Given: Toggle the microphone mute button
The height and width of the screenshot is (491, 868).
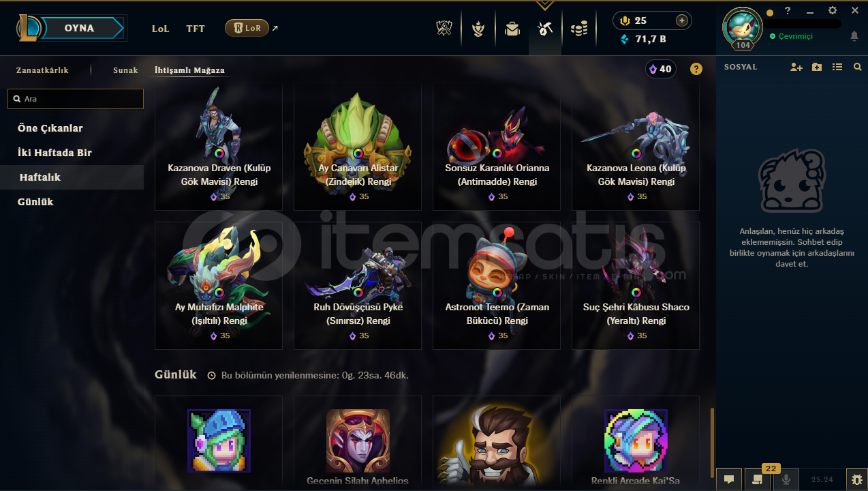Looking at the screenshot, I should 786,479.
